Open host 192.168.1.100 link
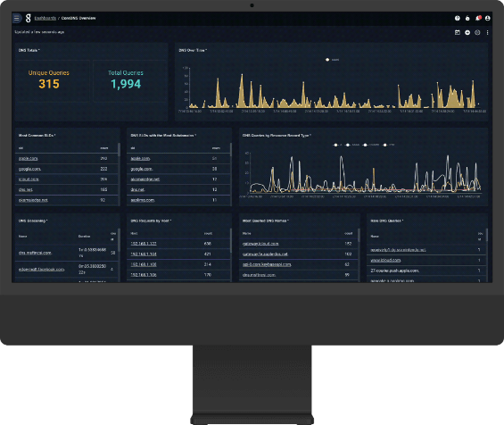The height and width of the screenshot is (425, 504). (x=144, y=264)
